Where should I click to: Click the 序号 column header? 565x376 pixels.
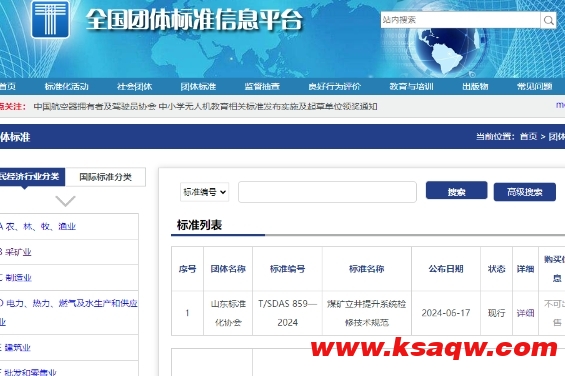point(187,269)
